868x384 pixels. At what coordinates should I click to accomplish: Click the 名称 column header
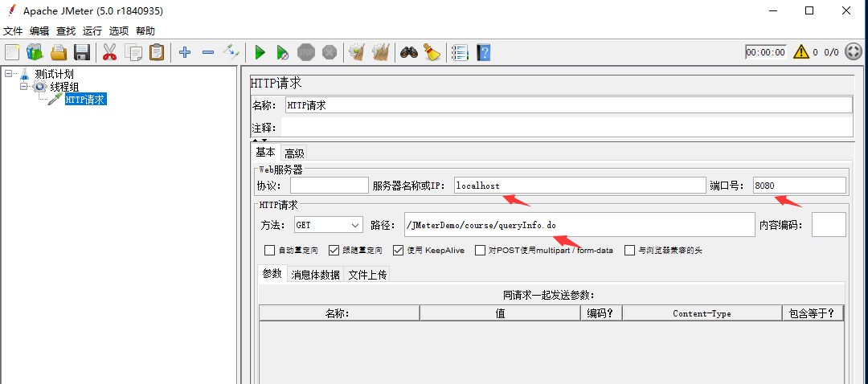point(339,313)
